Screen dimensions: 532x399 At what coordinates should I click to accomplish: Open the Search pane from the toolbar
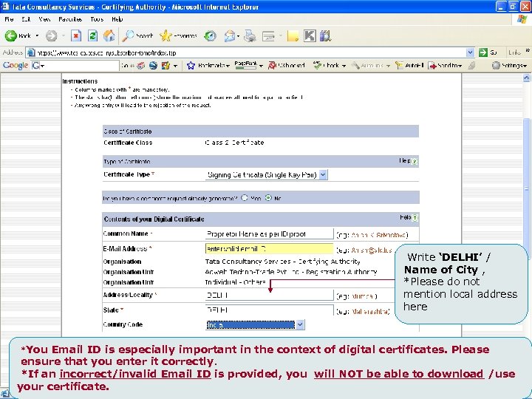(137, 35)
